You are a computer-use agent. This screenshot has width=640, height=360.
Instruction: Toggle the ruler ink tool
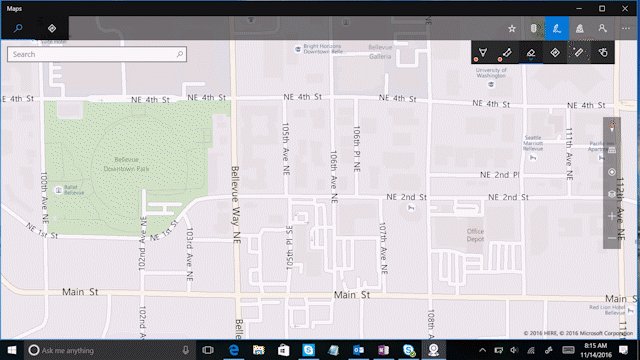point(579,53)
